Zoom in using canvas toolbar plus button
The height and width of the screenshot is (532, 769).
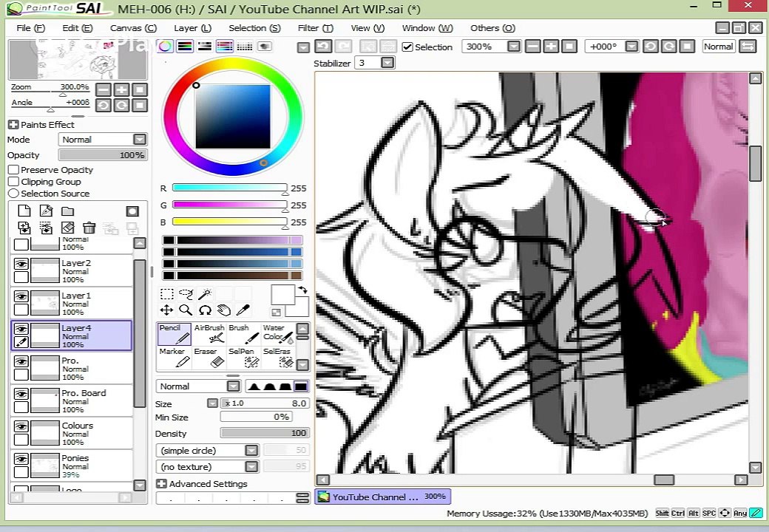[551, 47]
